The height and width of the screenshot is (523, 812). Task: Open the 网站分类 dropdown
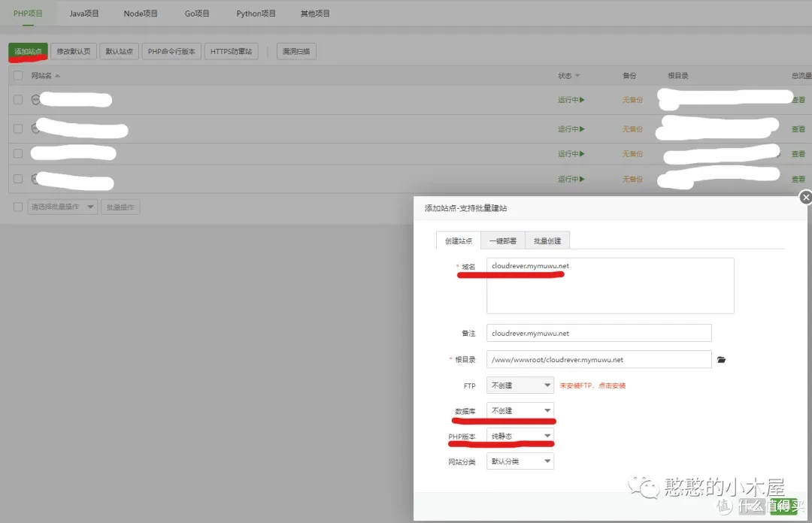(x=520, y=461)
